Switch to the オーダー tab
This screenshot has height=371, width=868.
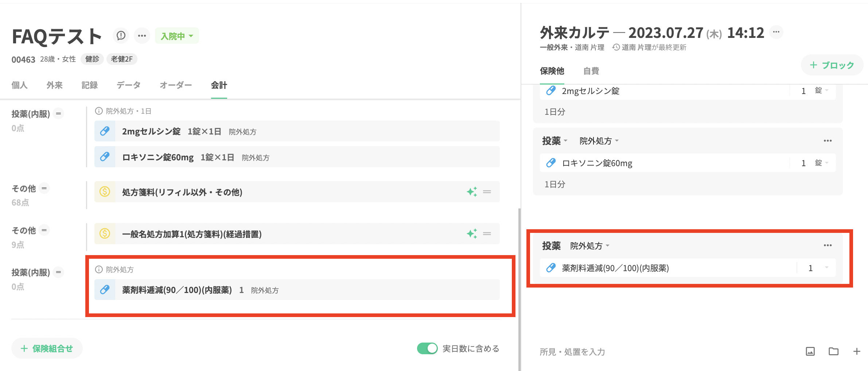click(x=176, y=85)
